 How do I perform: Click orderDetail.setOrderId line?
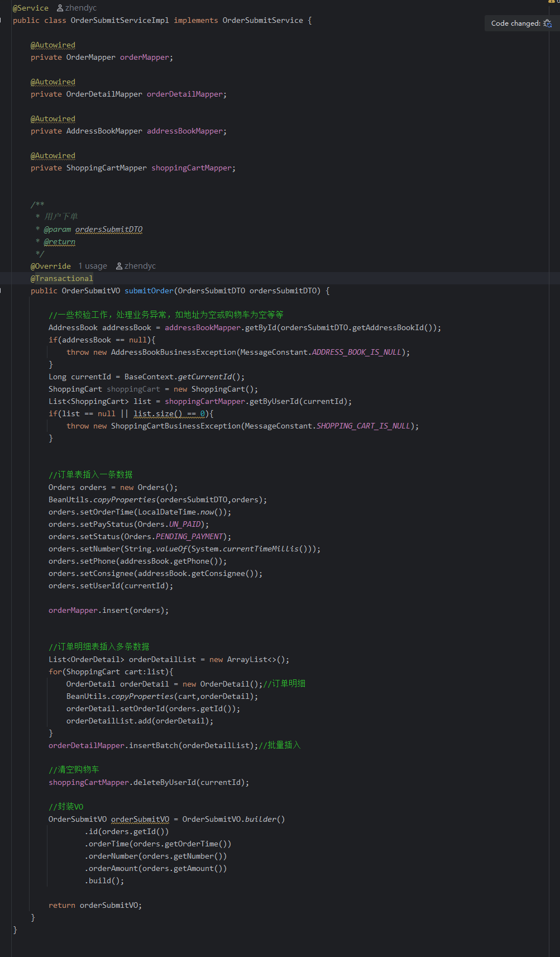point(154,708)
